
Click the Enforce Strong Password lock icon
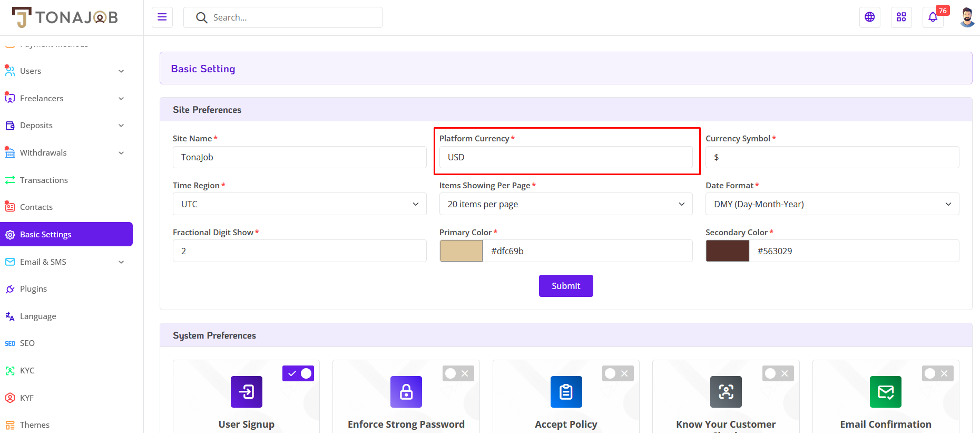(x=406, y=392)
